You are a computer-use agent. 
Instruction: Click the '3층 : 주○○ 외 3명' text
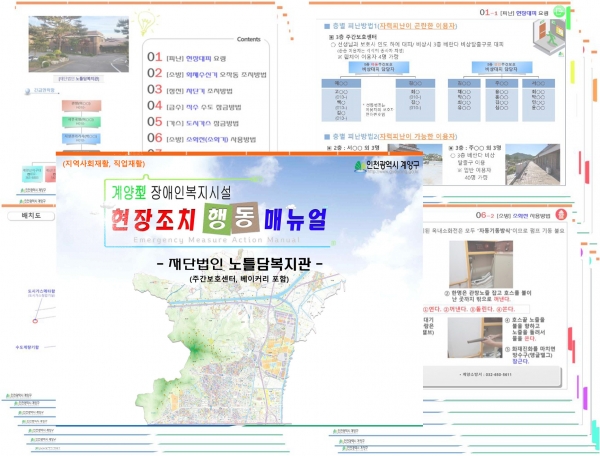pyautogui.click(x=474, y=148)
